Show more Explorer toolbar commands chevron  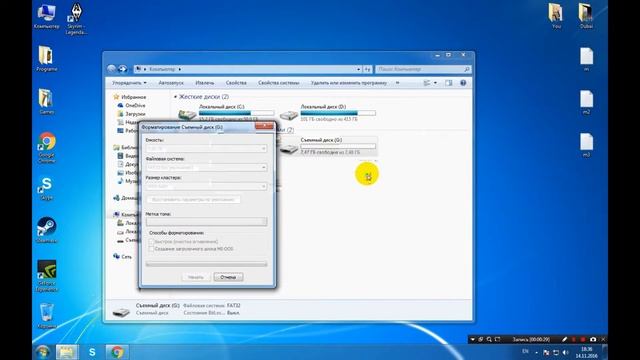pyautogui.click(x=397, y=83)
